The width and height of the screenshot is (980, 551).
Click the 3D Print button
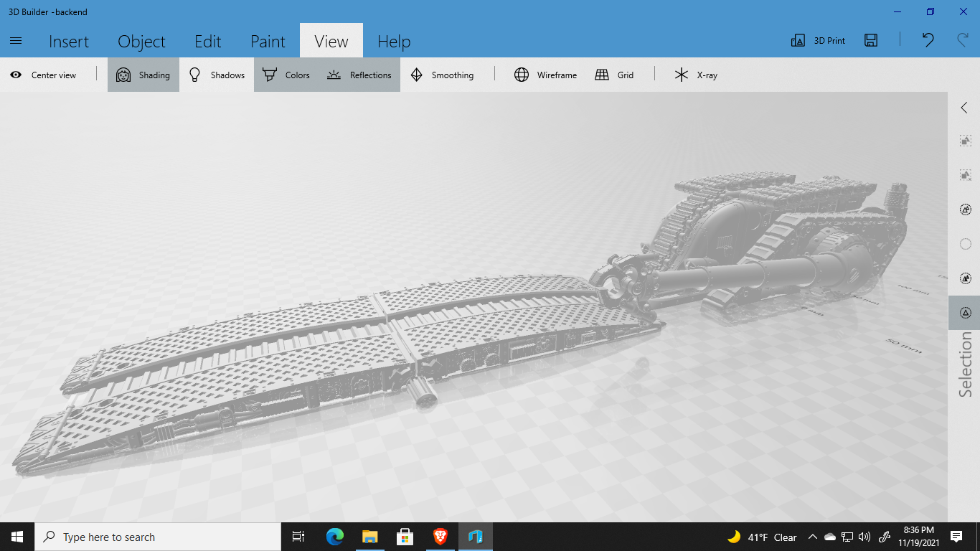coord(818,41)
